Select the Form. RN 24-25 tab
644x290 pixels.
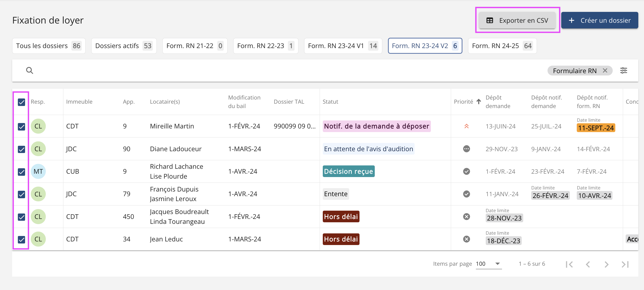point(502,46)
